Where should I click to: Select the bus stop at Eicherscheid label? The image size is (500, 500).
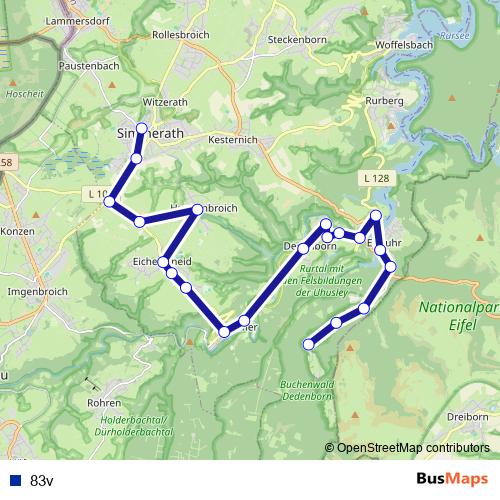tap(163, 262)
